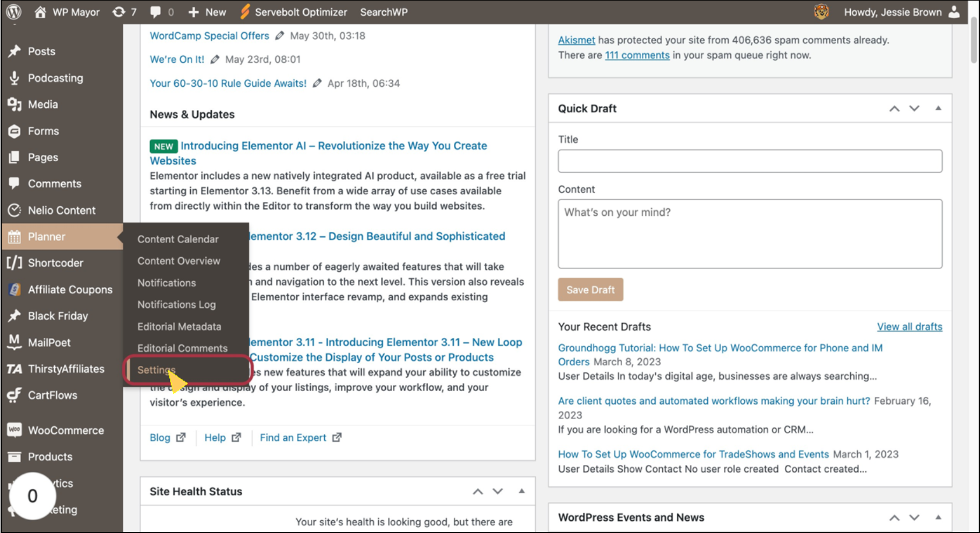Click the Products box icon
This screenshot has width=980, height=533.
click(x=15, y=457)
